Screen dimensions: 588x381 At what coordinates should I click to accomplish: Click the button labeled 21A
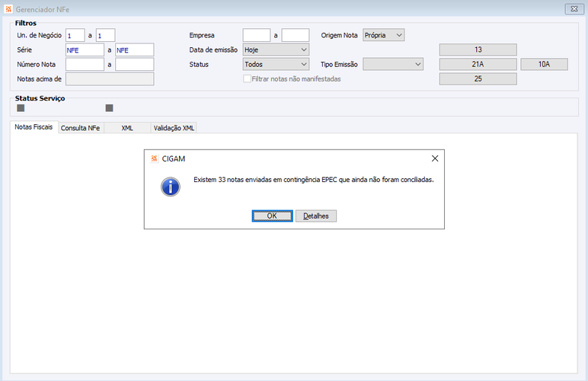pos(478,64)
